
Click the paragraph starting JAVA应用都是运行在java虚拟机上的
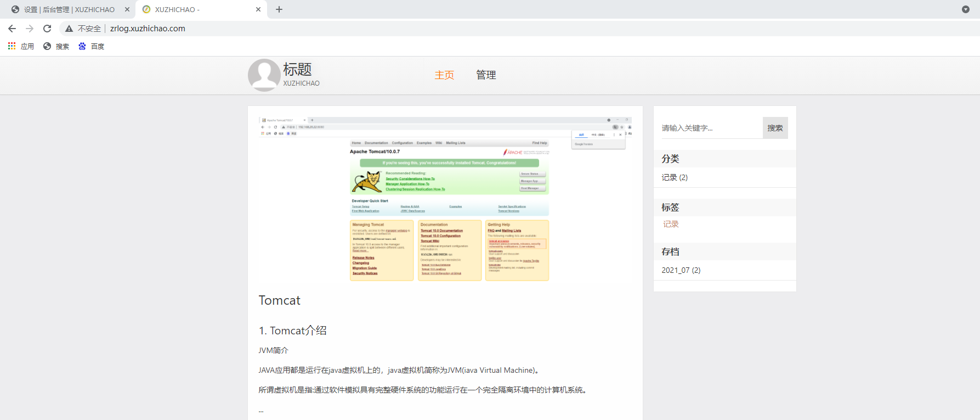coord(399,370)
